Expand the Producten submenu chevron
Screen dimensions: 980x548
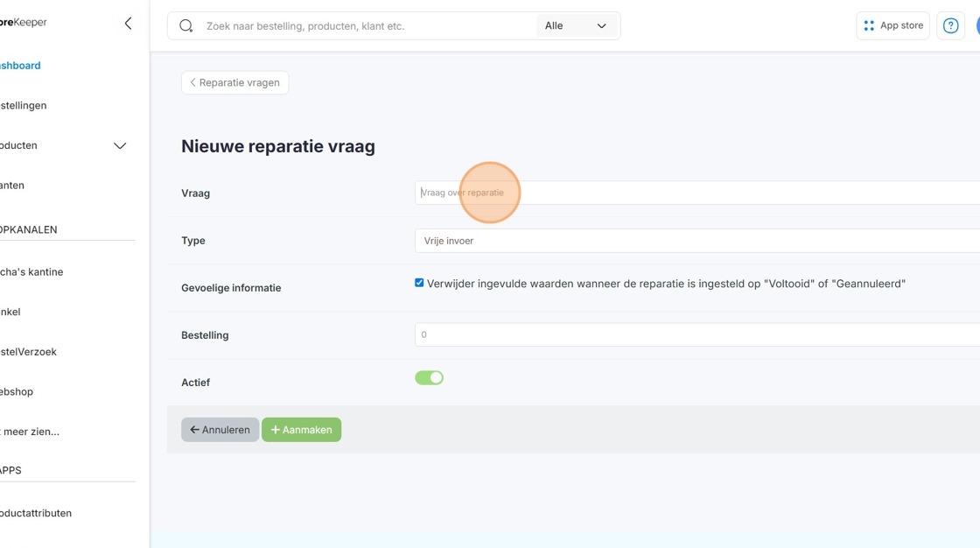tap(120, 146)
